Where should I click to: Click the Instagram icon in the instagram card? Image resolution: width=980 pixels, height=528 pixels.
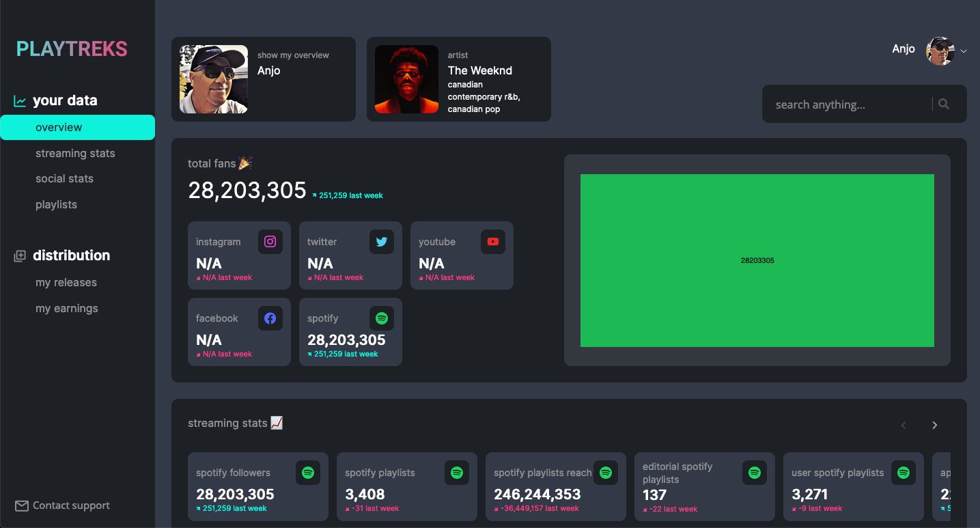coord(270,242)
